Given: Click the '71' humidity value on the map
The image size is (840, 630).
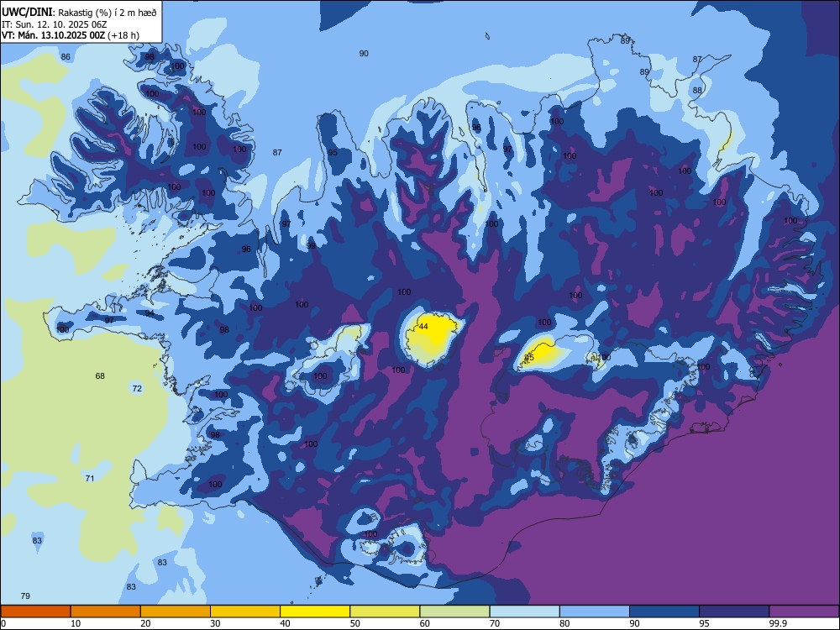Looking at the screenshot, I should pos(90,479).
